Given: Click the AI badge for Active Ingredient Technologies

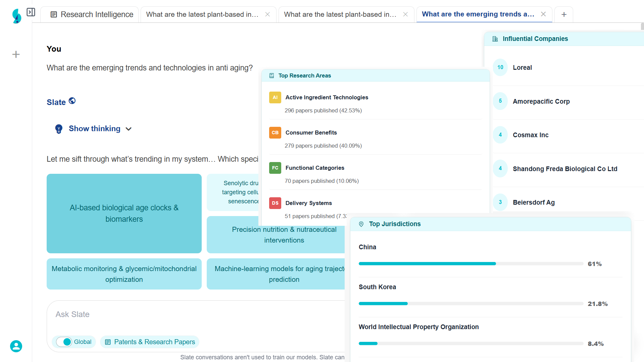Looking at the screenshot, I should (275, 98).
